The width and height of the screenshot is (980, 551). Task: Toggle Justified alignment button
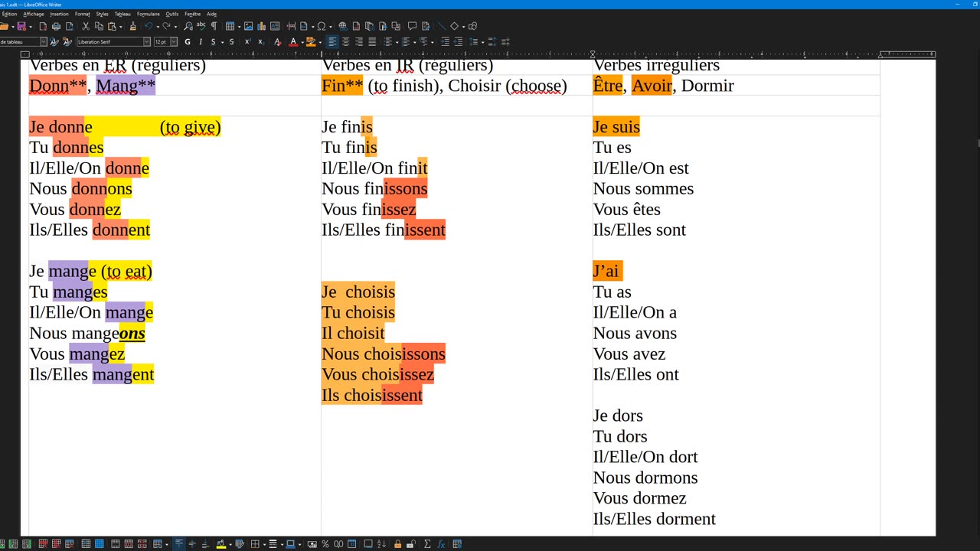point(372,41)
